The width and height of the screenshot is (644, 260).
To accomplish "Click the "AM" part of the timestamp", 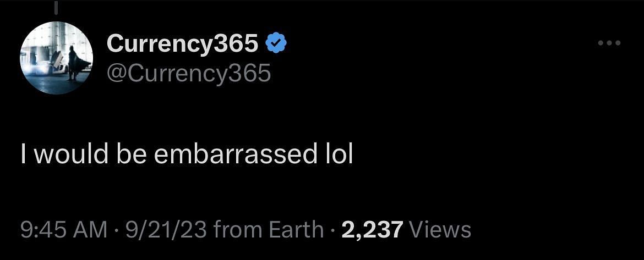I will [x=90, y=230].
